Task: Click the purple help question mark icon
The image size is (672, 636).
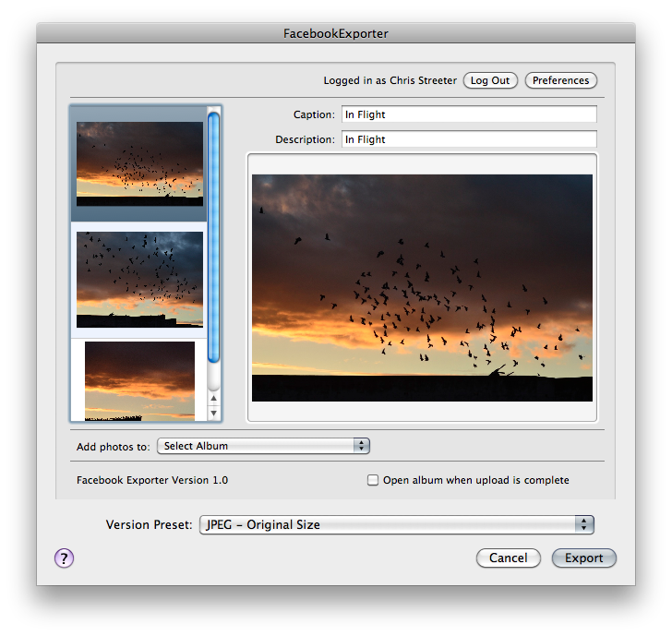Action: pyautogui.click(x=64, y=558)
